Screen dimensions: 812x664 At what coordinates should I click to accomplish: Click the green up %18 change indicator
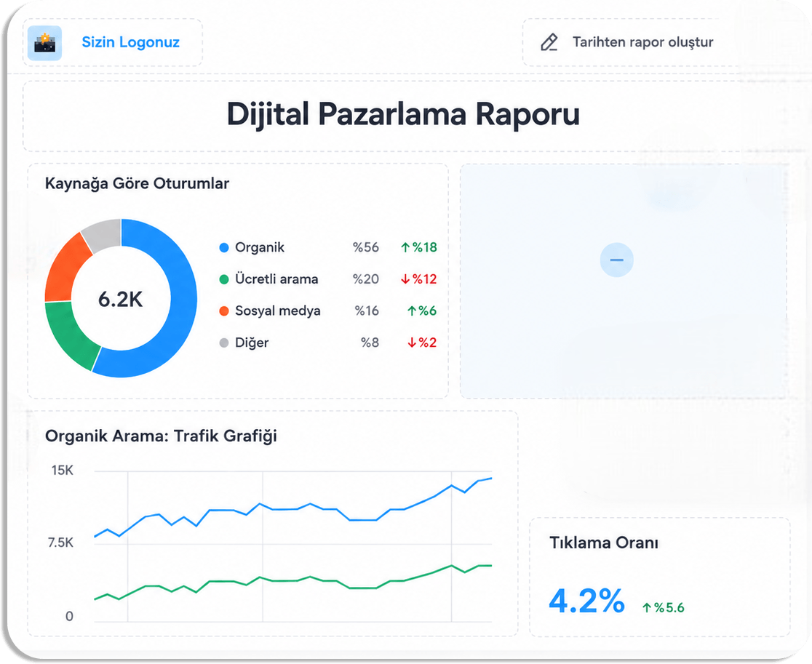pyautogui.click(x=418, y=247)
